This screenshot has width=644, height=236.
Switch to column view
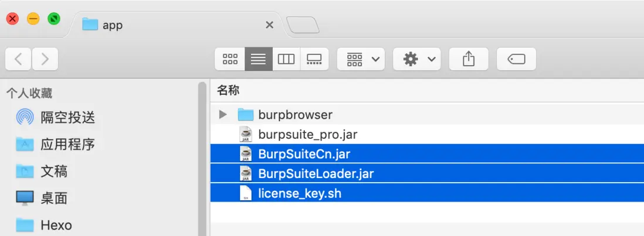coord(286,59)
